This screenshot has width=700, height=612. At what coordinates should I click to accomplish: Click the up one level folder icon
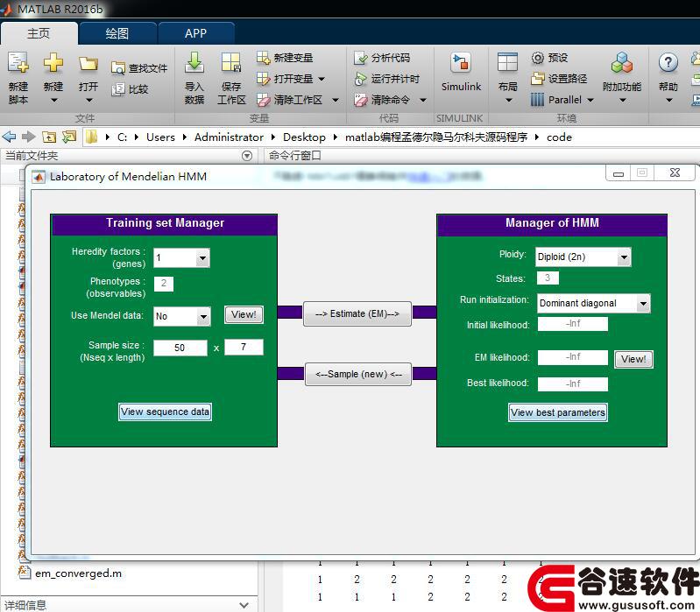point(49,137)
